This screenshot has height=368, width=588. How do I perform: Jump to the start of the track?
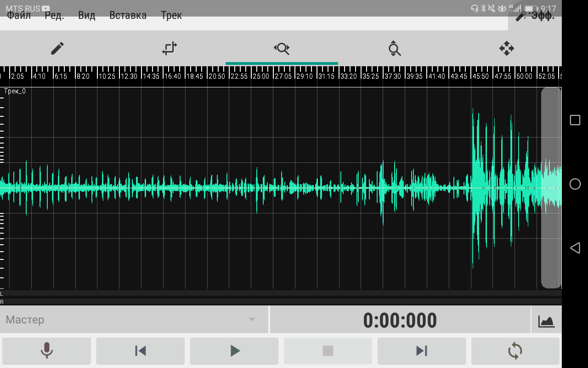pos(140,351)
